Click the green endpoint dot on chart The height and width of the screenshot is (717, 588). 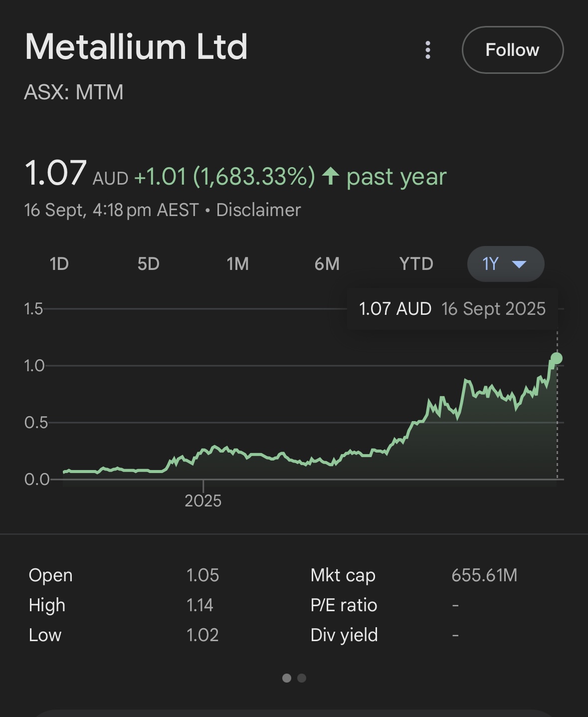tap(557, 358)
